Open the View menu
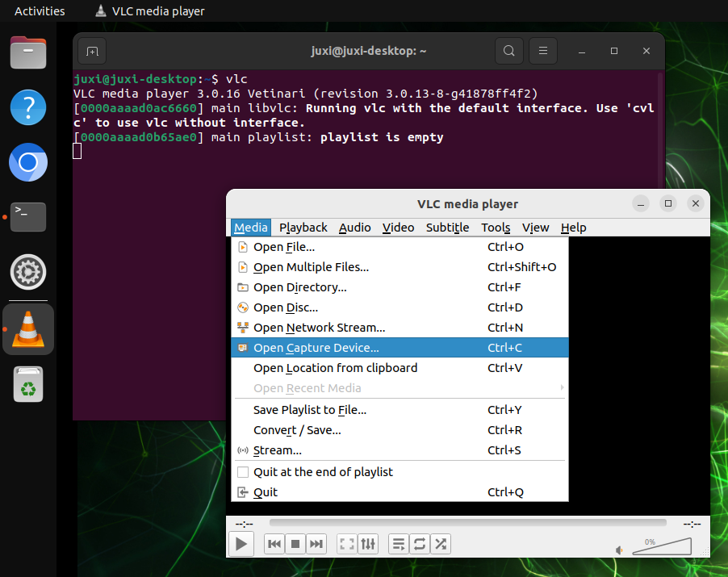Viewport: 728px width, 577px height. tap(535, 228)
